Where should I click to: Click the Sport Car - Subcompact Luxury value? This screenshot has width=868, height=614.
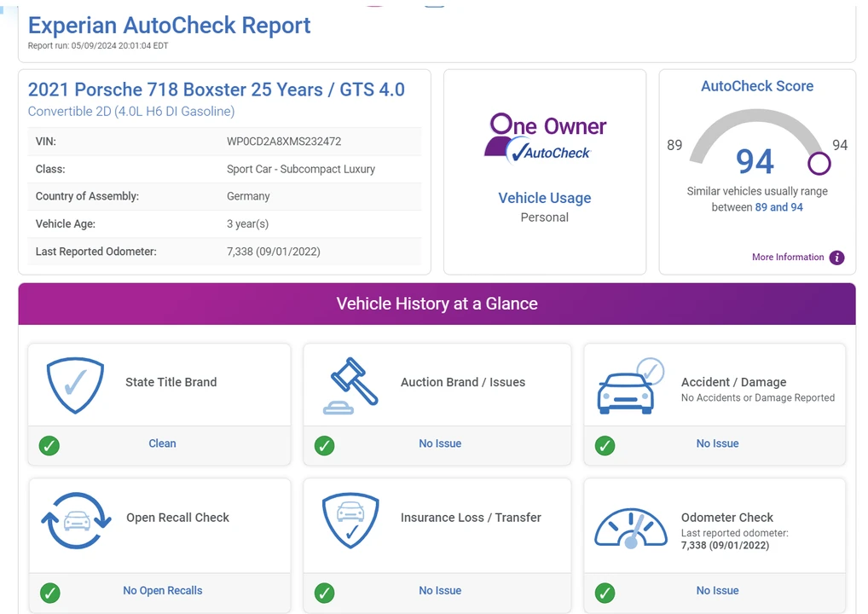[x=301, y=169]
